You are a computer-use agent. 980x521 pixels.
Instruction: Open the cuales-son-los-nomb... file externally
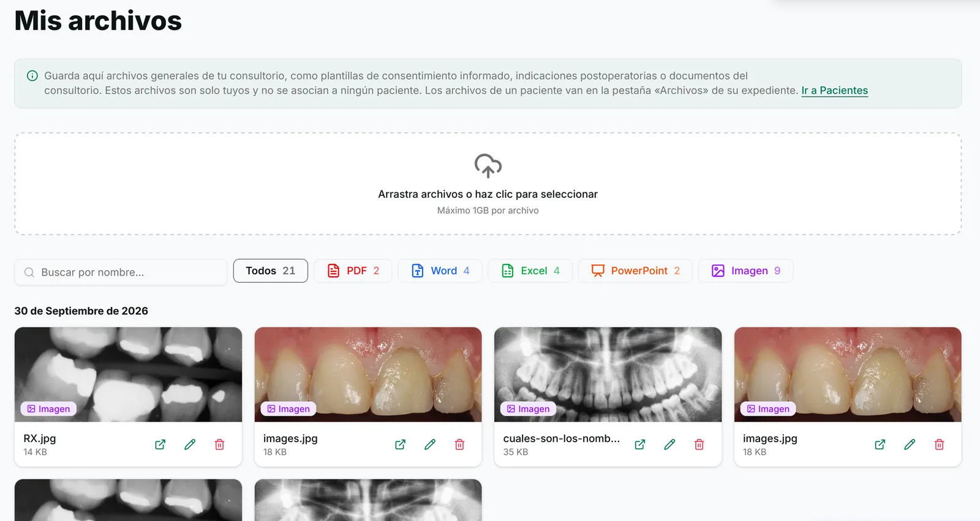pyautogui.click(x=639, y=444)
